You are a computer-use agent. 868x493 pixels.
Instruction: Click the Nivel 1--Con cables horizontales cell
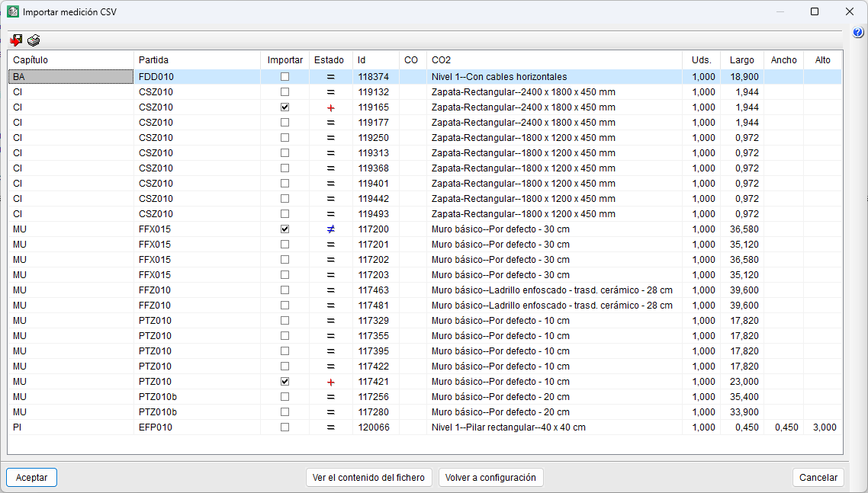click(554, 77)
